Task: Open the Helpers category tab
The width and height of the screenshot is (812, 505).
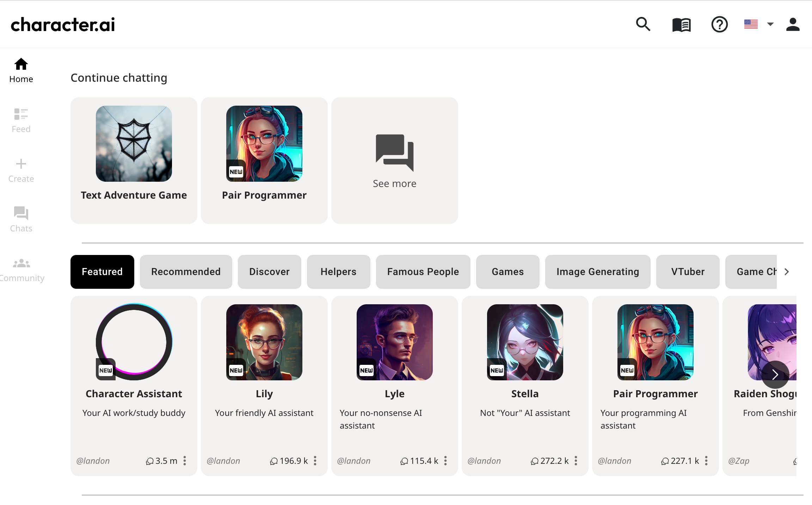Action: point(338,272)
